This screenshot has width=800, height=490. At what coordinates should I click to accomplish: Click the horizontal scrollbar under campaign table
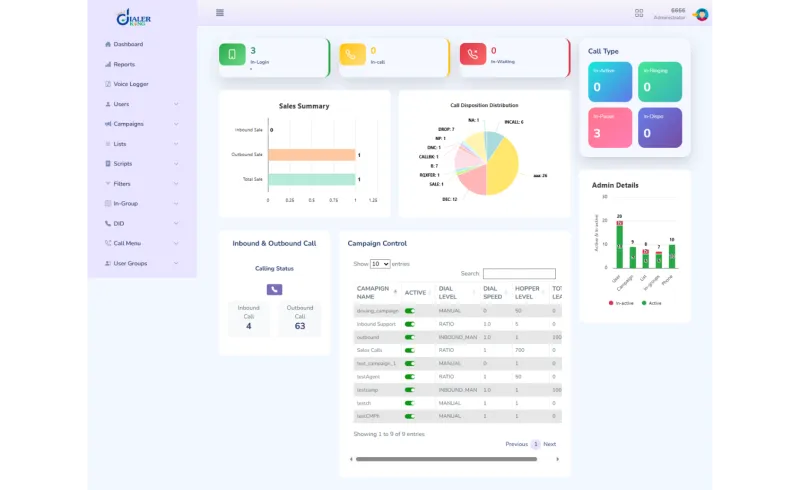coord(446,459)
